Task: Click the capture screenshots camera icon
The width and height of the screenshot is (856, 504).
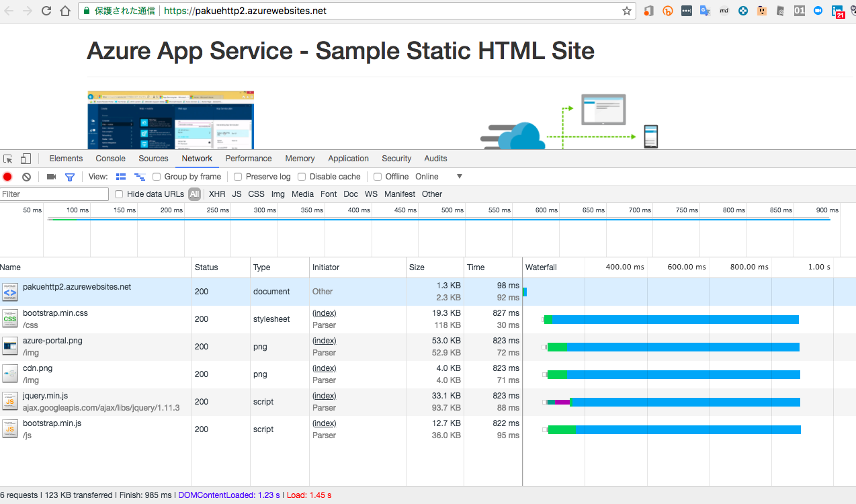Action: pos(51,177)
